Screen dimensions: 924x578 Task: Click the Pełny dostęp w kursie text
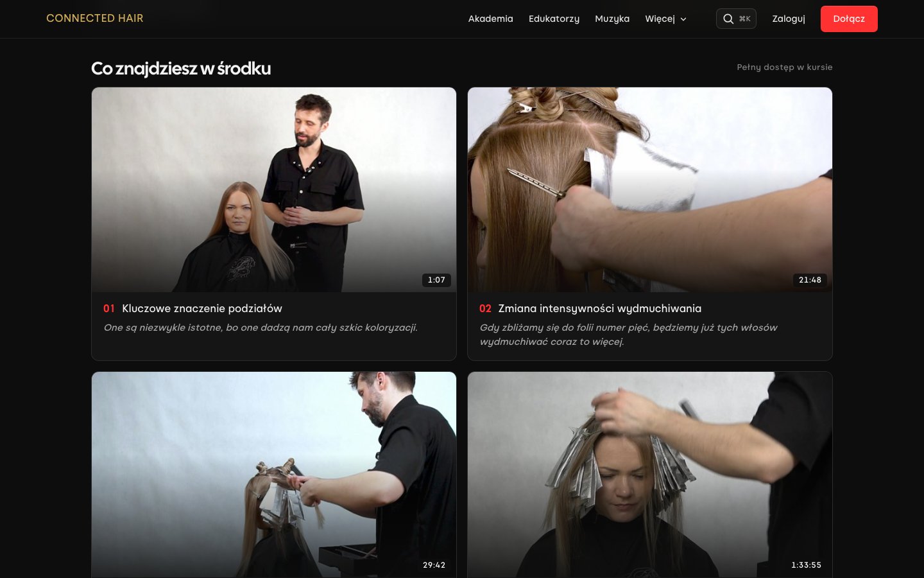point(785,67)
